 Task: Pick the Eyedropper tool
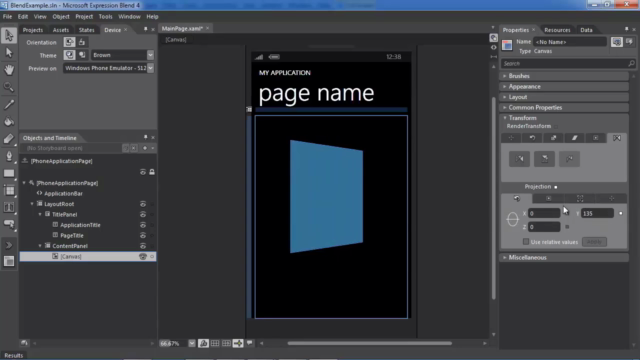point(9,104)
